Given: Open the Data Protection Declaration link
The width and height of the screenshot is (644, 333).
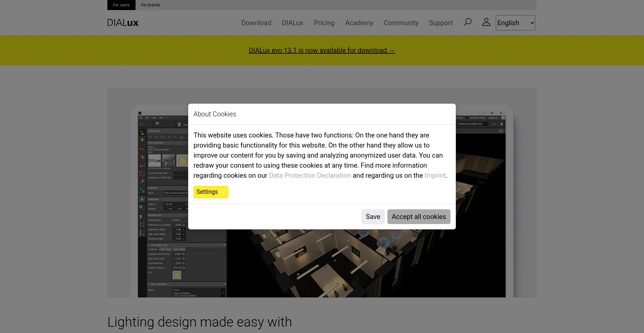Looking at the screenshot, I should [x=310, y=175].
